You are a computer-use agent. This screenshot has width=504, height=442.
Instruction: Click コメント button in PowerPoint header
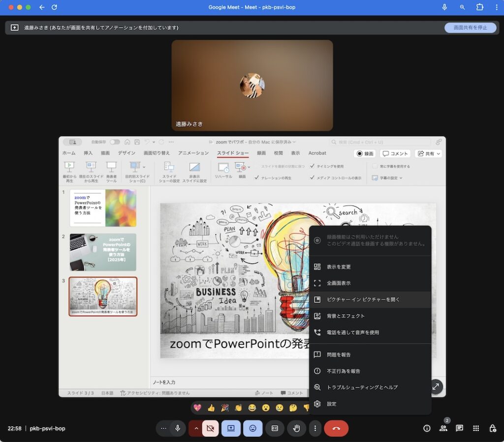click(395, 154)
